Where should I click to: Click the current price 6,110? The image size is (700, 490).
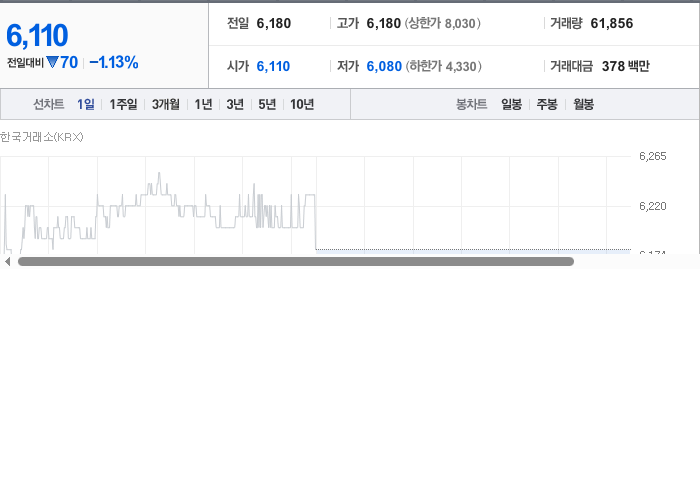[37, 35]
